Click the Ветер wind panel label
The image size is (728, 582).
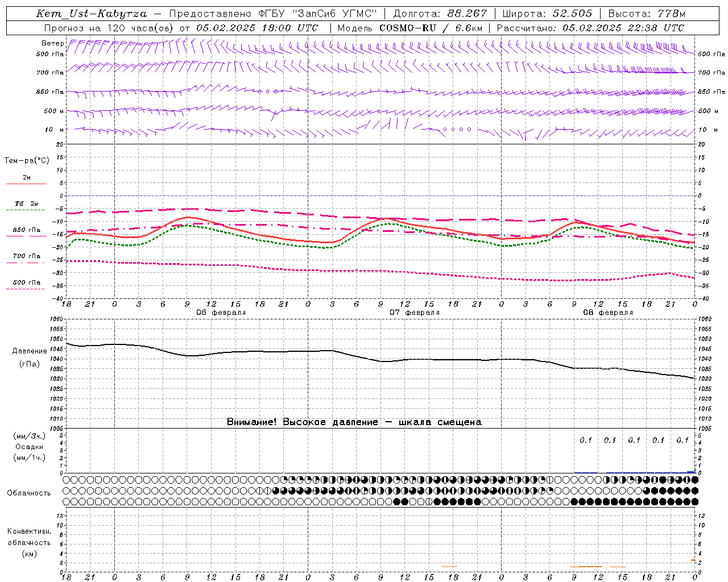[x=53, y=43]
